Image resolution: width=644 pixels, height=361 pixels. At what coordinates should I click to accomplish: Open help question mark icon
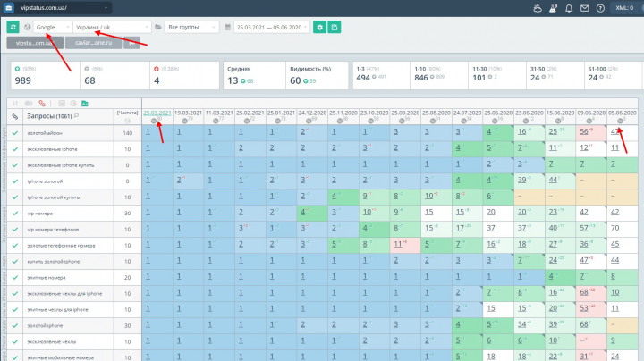click(600, 8)
